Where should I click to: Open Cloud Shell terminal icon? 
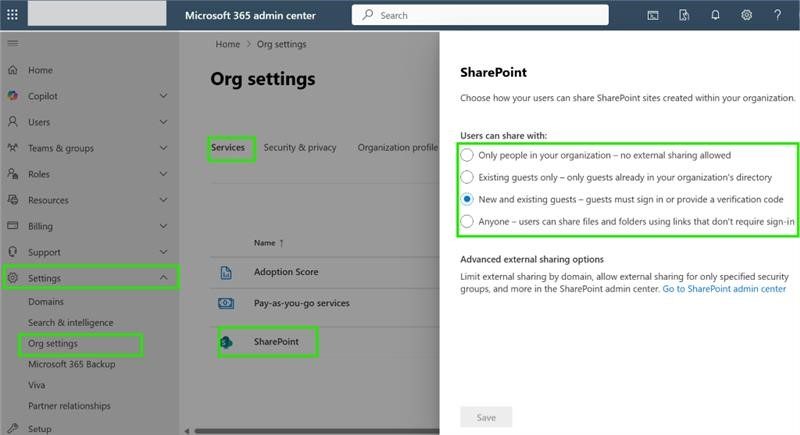click(653, 15)
